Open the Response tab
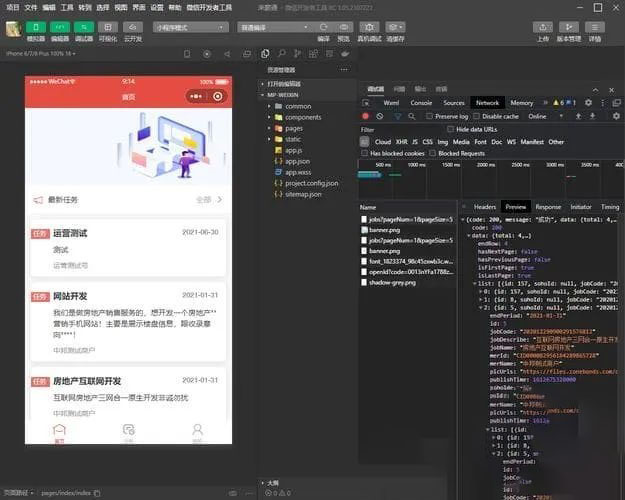Screen dimensions: 625x500 (x=548, y=206)
